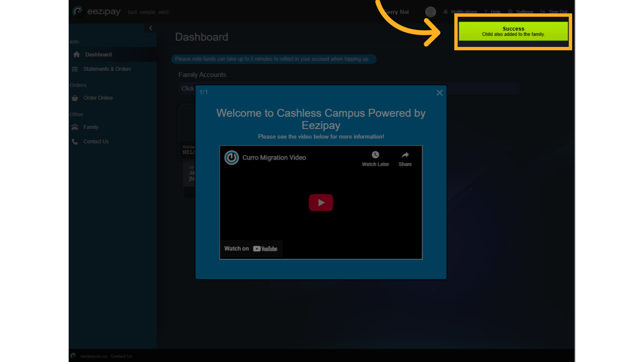Viewport: 644px width, 362px height.
Task: Open the Curro Migration Video title
Action: [274, 158]
